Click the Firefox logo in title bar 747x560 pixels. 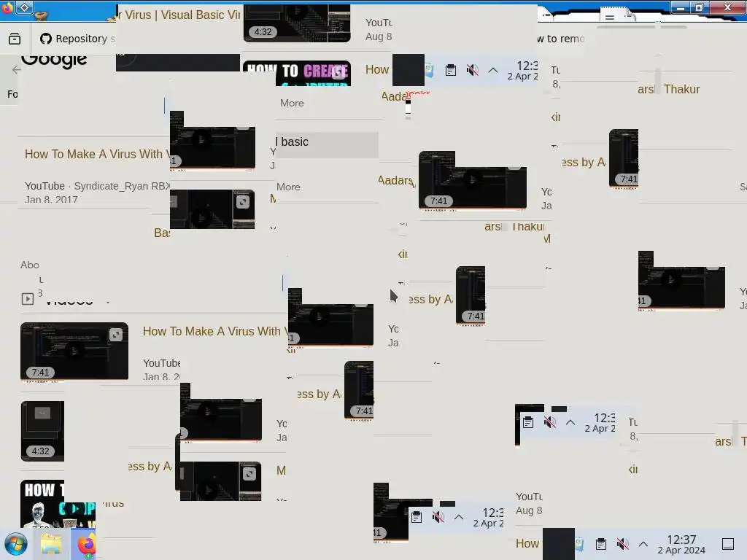coord(7,7)
